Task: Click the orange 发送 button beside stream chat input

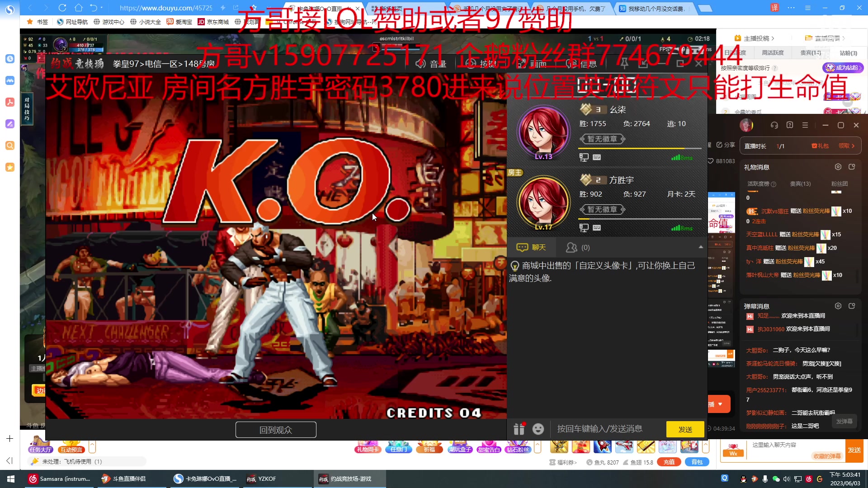Action: point(854,450)
